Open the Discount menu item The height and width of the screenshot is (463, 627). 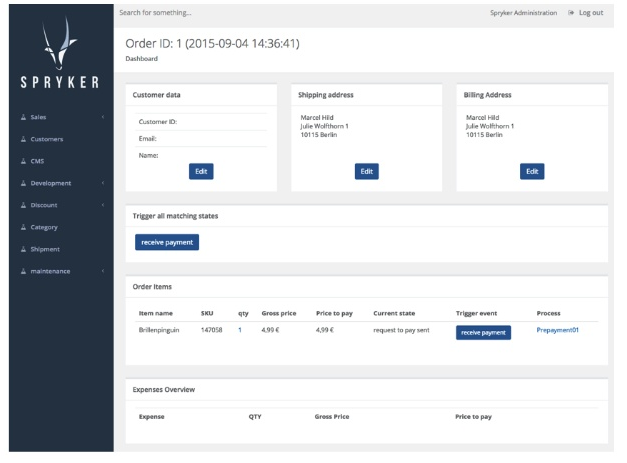44,205
